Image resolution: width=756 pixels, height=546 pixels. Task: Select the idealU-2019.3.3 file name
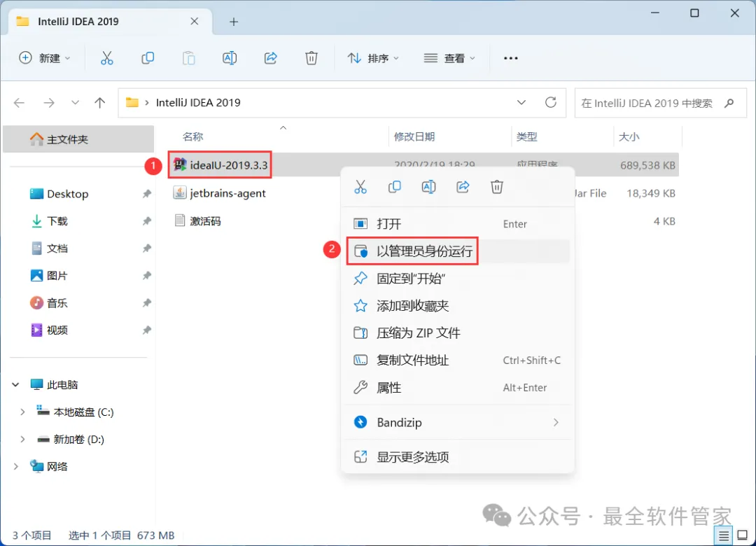pos(228,165)
